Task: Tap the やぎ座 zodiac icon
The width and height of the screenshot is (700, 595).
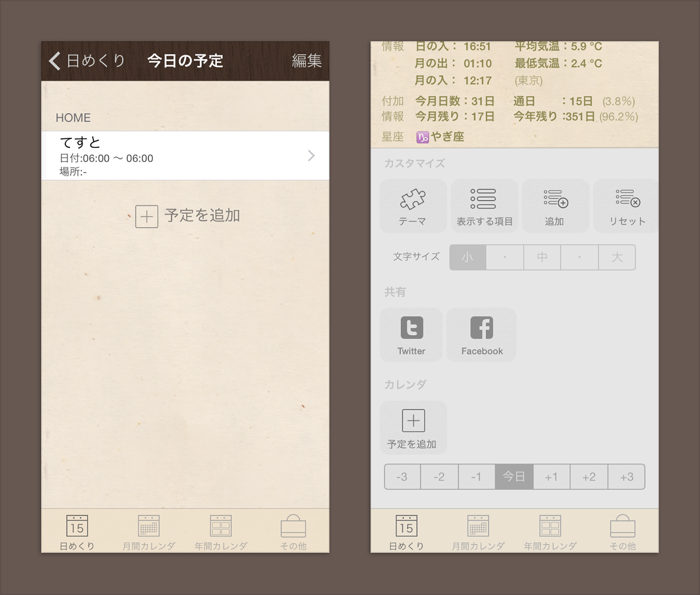Action: pyautogui.click(x=422, y=138)
